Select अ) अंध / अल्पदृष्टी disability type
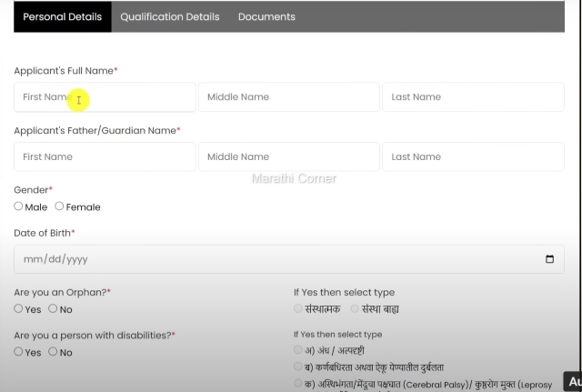This screenshot has width=582, height=392. tap(297, 349)
